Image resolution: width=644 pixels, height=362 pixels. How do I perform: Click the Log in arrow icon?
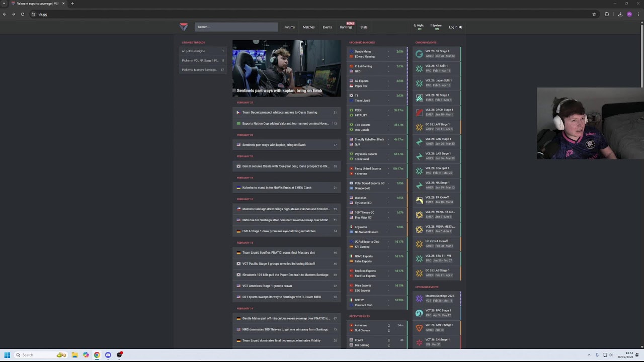coord(460,27)
